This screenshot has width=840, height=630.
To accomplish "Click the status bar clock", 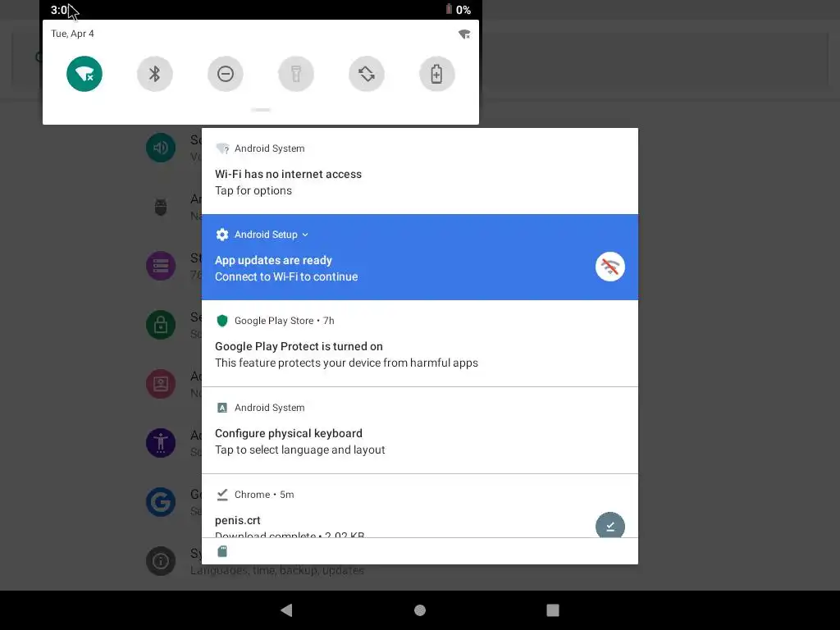I will pos(59,10).
